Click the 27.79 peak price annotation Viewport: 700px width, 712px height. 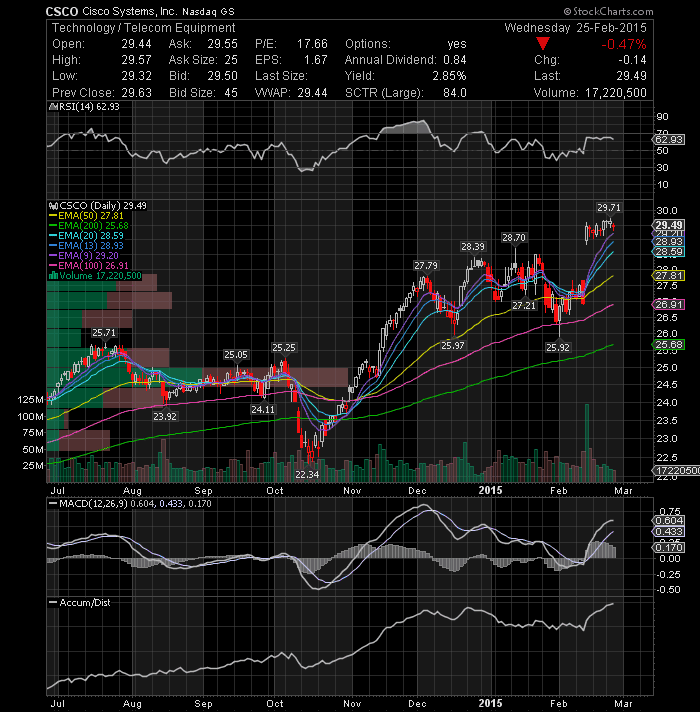tap(426, 265)
